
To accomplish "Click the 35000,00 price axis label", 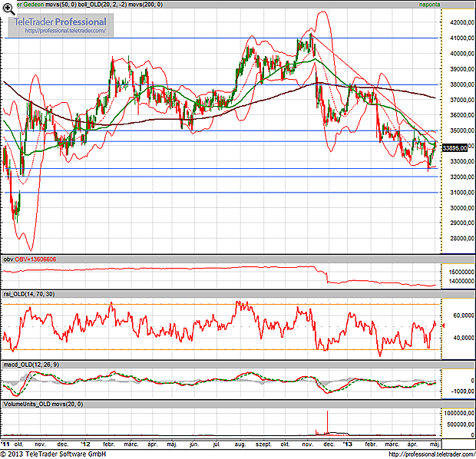I will point(462,130).
